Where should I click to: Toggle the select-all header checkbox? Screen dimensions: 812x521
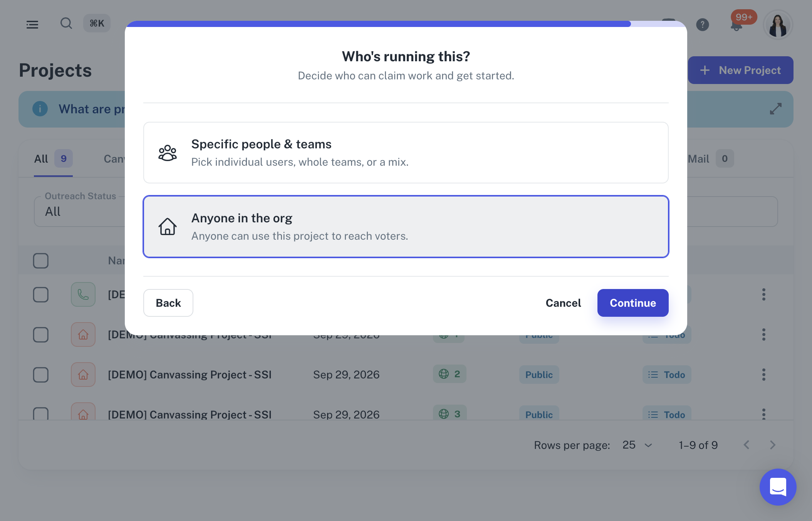click(x=41, y=261)
